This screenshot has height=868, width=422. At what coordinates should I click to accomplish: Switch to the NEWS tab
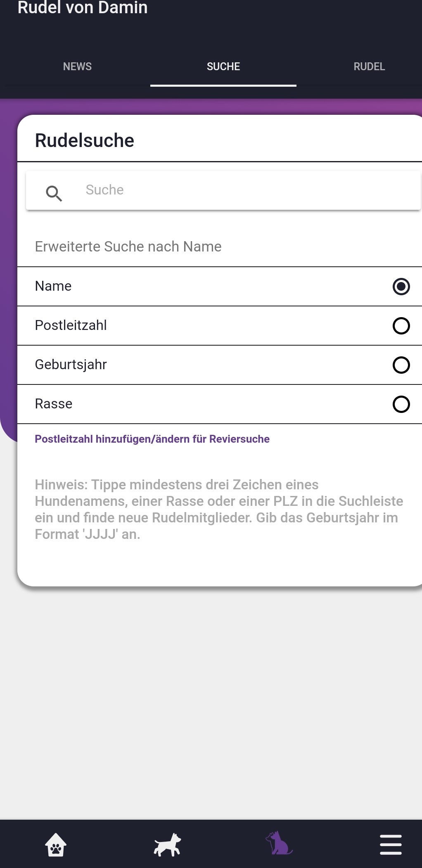(77, 66)
